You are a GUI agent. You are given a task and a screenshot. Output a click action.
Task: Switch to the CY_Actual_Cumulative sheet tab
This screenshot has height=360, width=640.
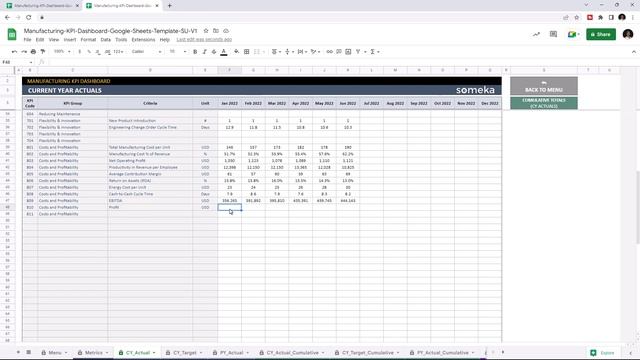tap(292, 353)
